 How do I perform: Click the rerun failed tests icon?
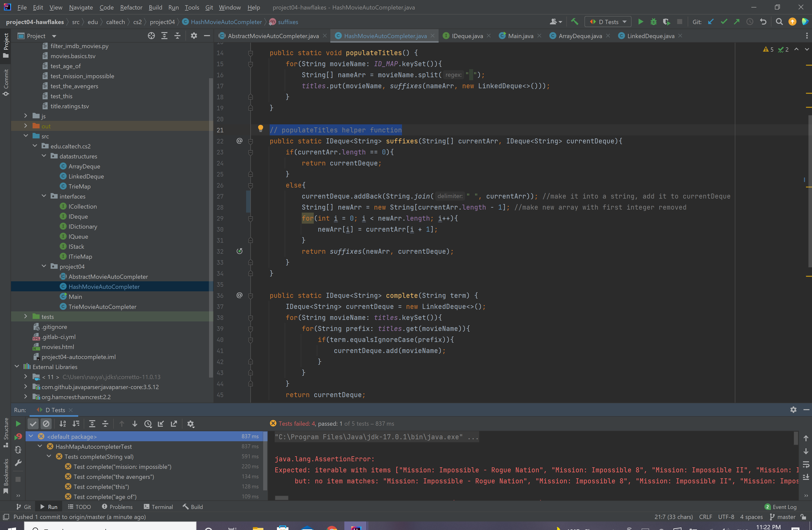18,436
